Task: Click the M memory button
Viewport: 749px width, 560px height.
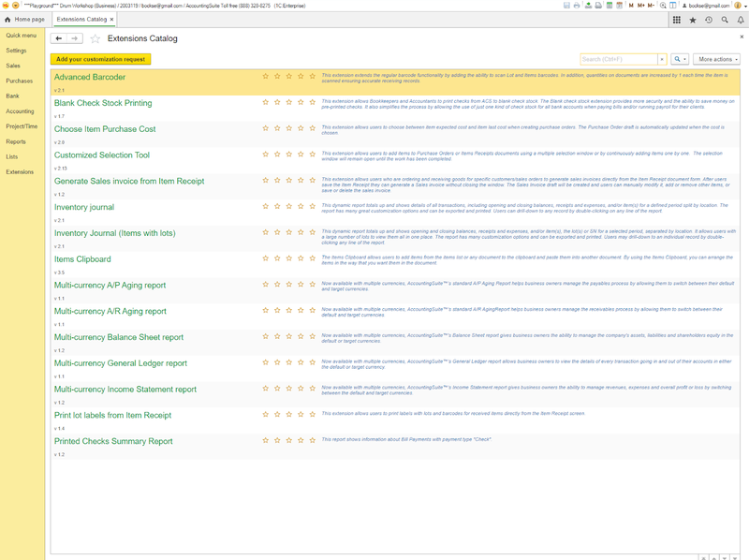Action: [631, 6]
